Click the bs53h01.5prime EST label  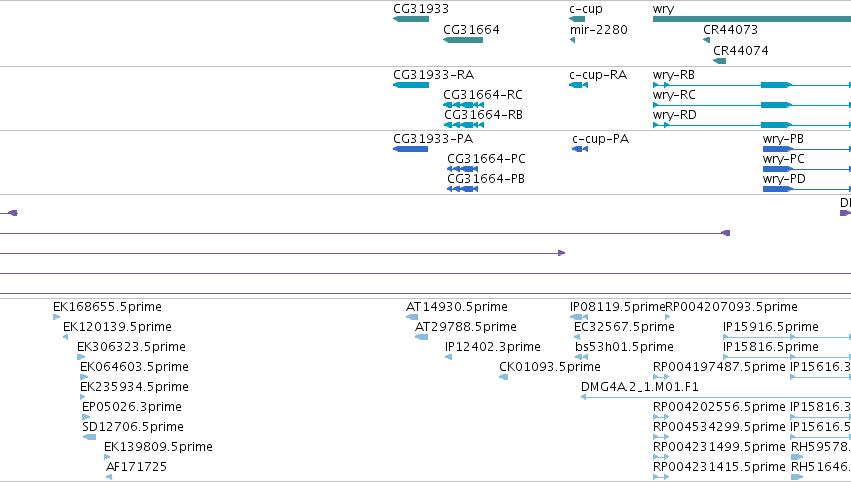click(624, 347)
